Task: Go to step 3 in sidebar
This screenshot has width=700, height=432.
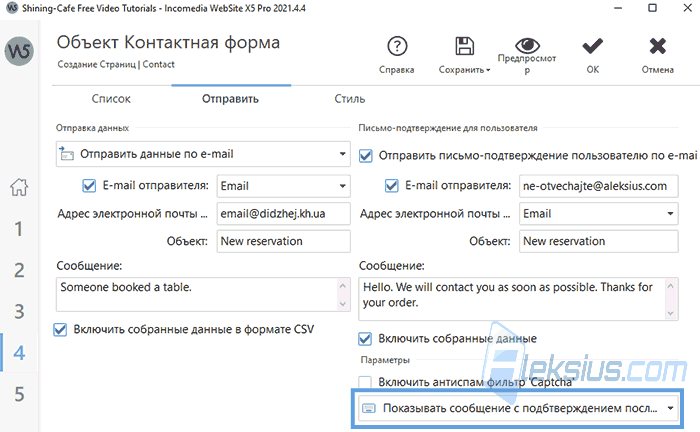Action: pyautogui.click(x=19, y=311)
